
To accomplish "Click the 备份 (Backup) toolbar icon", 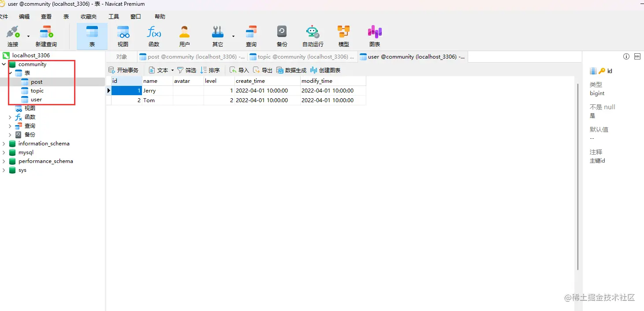I will click(x=282, y=35).
